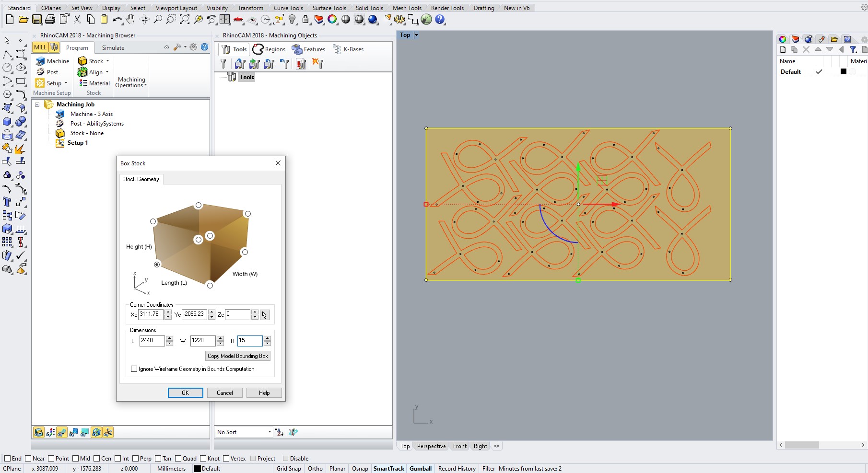Open the color wheel Properties panel icon
Screen dimensions: 868x473
(x=782, y=39)
